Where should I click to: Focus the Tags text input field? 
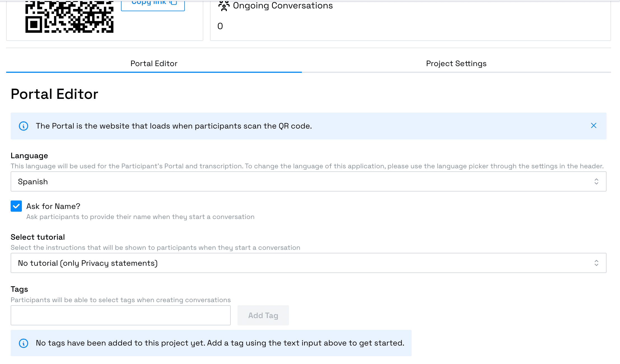click(121, 315)
